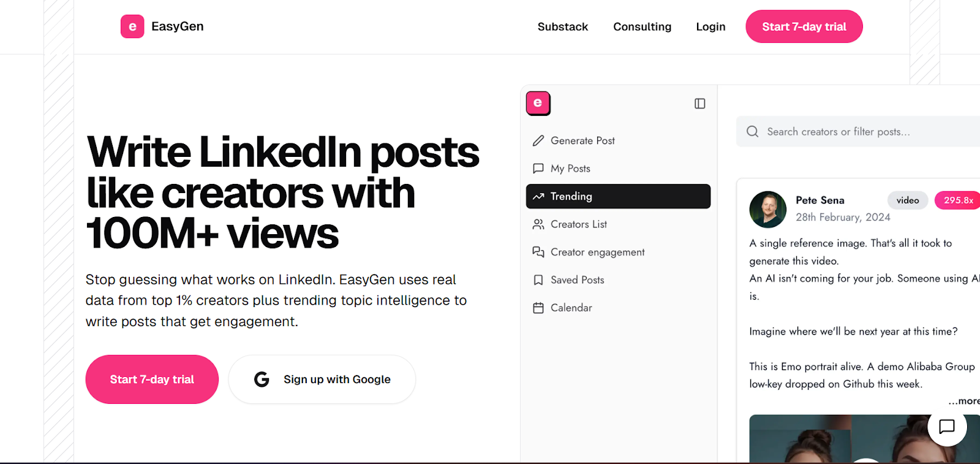This screenshot has width=980, height=464.
Task: Expand post text with ...more
Action: coord(964,401)
